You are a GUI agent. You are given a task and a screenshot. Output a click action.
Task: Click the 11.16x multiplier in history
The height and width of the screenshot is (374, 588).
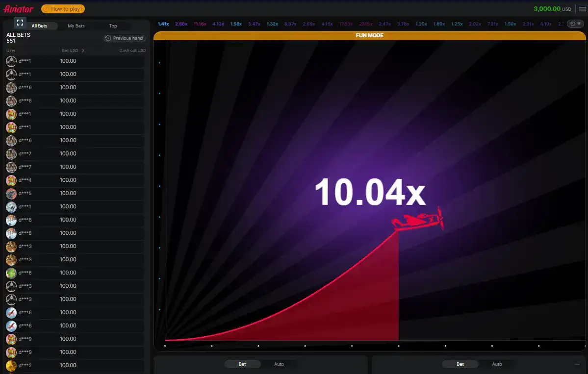pyautogui.click(x=200, y=24)
